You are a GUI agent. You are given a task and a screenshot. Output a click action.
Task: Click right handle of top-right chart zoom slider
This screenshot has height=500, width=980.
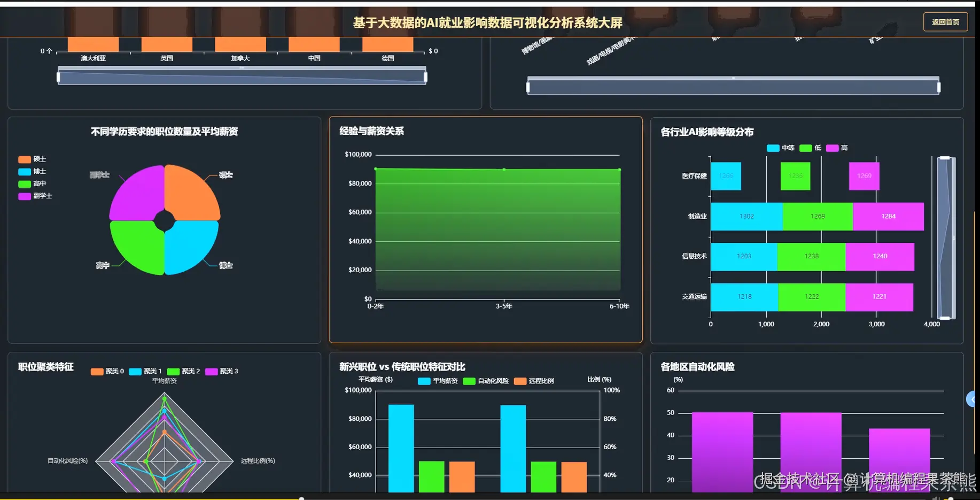click(939, 87)
